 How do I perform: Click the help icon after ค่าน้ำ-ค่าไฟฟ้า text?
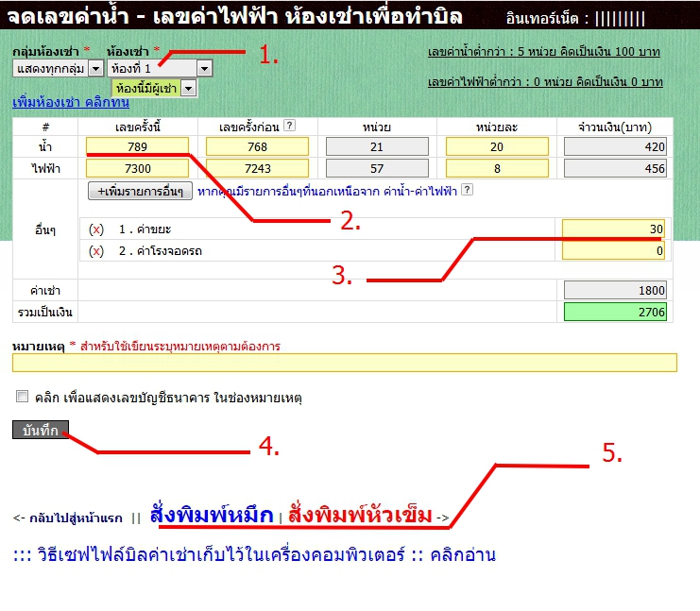467,190
